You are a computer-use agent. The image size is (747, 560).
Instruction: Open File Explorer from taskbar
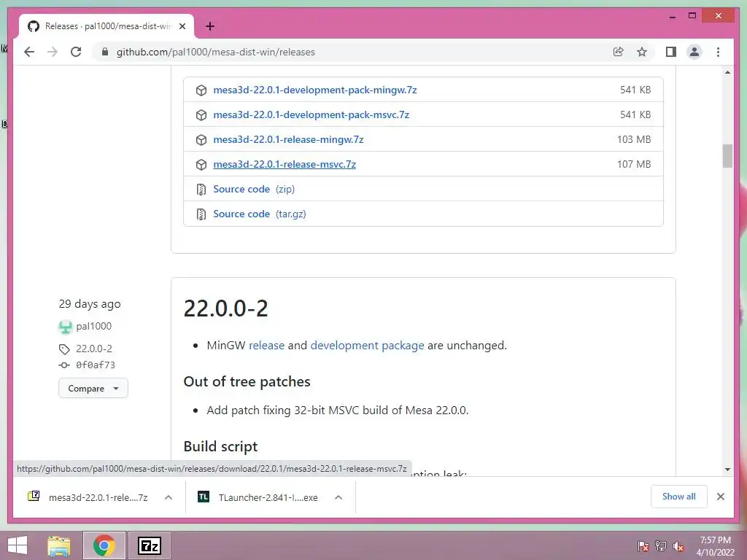59,545
